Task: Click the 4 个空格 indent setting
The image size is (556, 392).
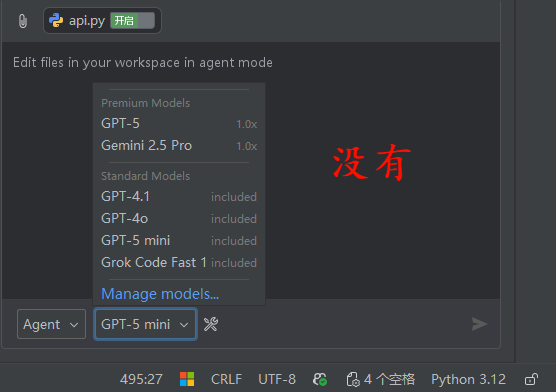Action: point(389,379)
